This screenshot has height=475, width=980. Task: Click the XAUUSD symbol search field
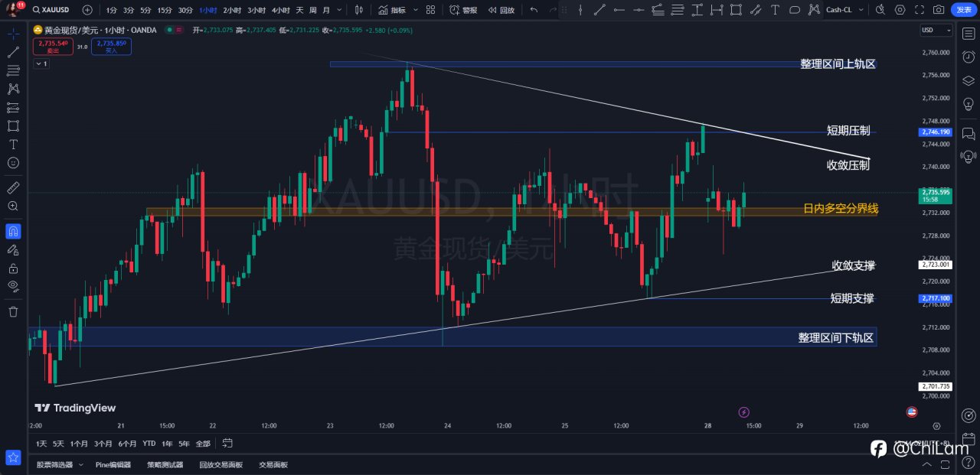click(x=54, y=10)
